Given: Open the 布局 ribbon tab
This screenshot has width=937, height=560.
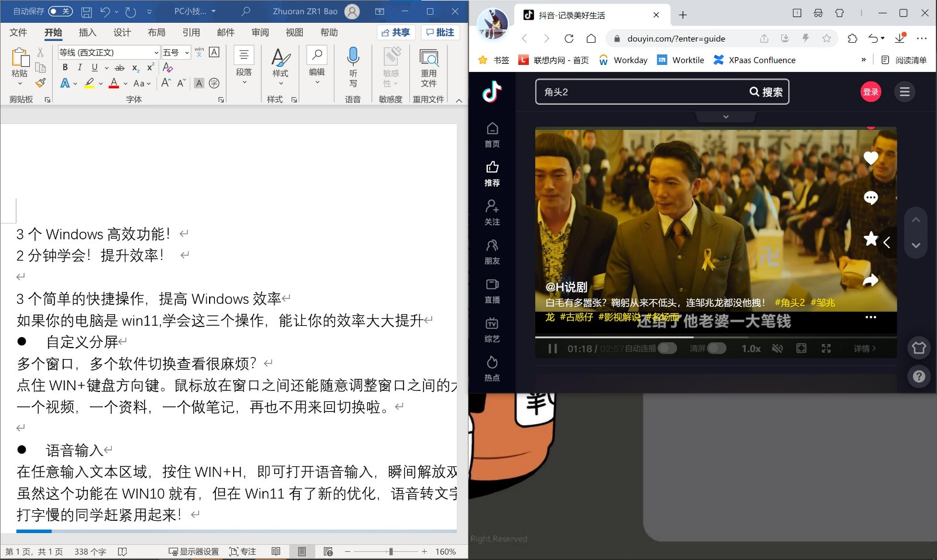Looking at the screenshot, I should pos(157,32).
